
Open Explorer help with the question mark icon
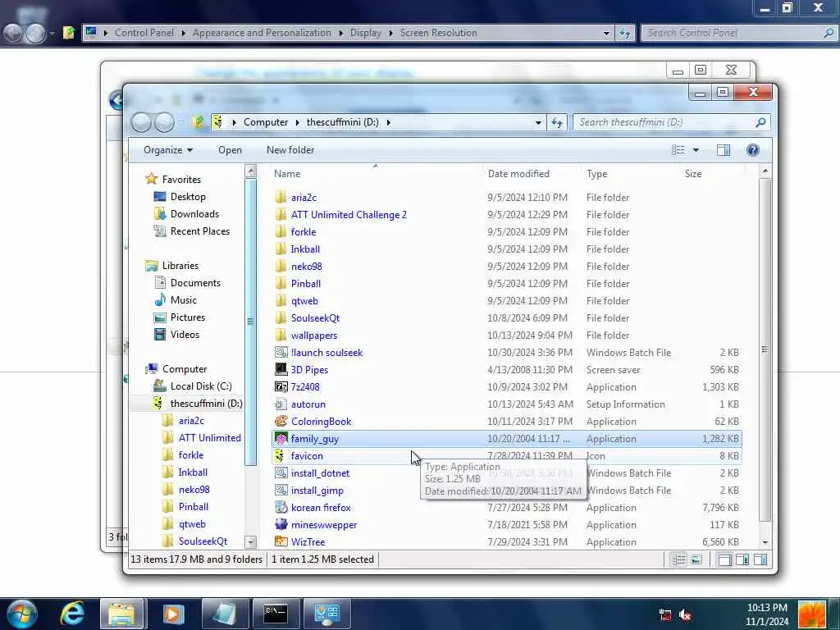753,150
